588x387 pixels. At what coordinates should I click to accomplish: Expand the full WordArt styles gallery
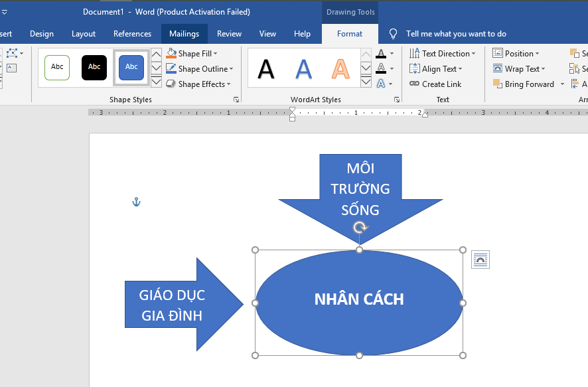(366, 82)
